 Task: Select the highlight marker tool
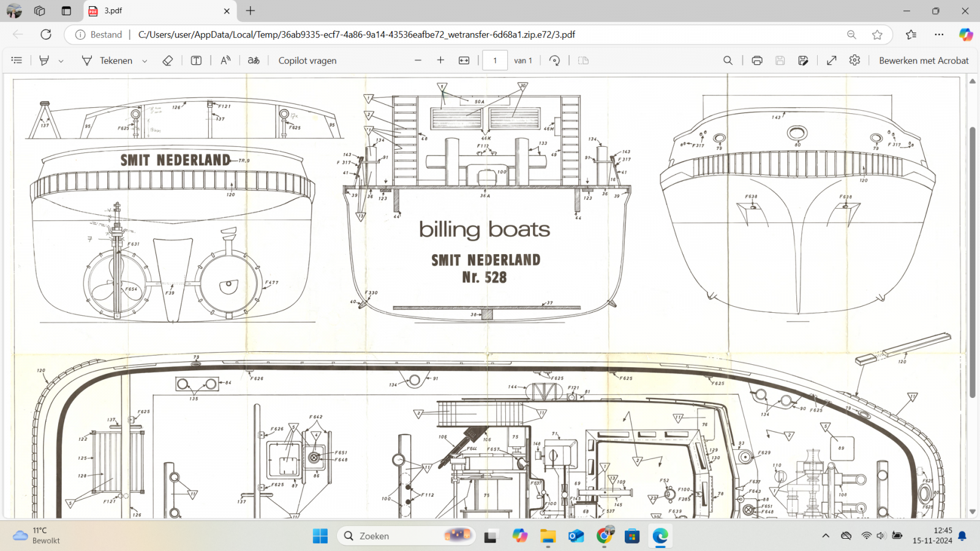44,60
